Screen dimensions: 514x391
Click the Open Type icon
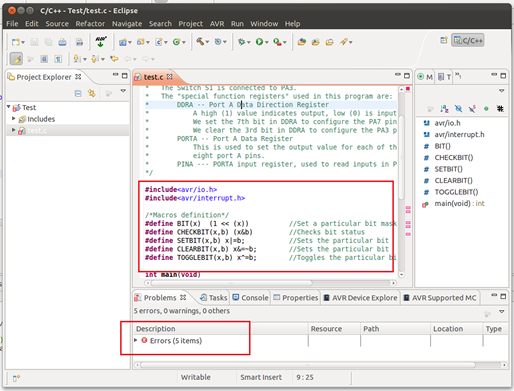coord(302,42)
